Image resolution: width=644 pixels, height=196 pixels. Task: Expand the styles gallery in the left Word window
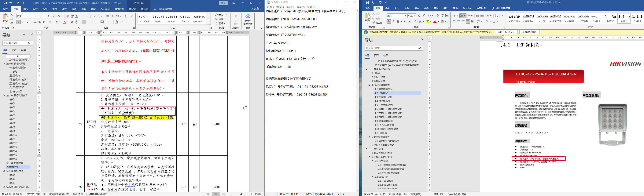click(208, 18)
